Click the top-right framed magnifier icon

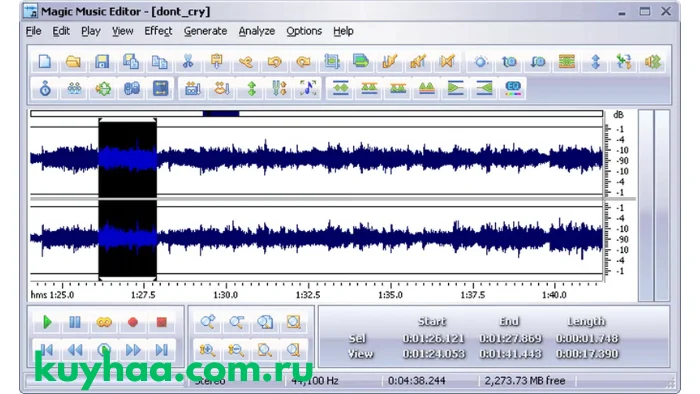[293, 322]
